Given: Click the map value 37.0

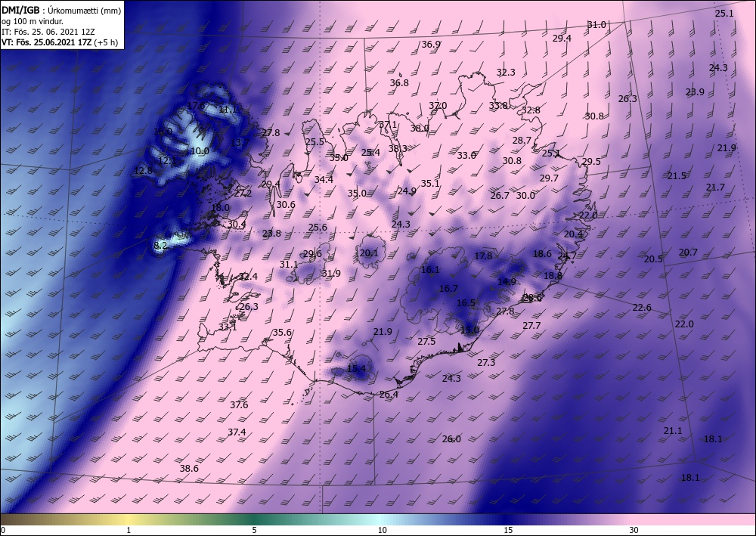Looking at the screenshot, I should 438,106.
